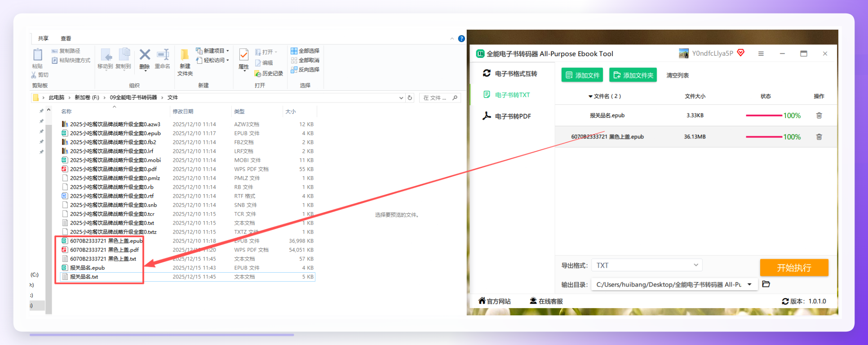Click the Explorer search box
Screen dimensions: 868x345
(x=440, y=97)
